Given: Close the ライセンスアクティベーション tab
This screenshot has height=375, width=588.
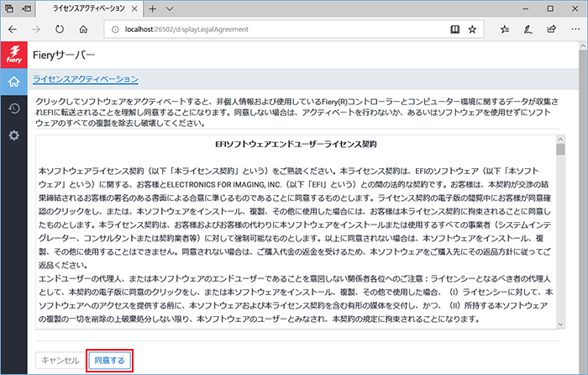Looking at the screenshot, I should click(134, 8).
